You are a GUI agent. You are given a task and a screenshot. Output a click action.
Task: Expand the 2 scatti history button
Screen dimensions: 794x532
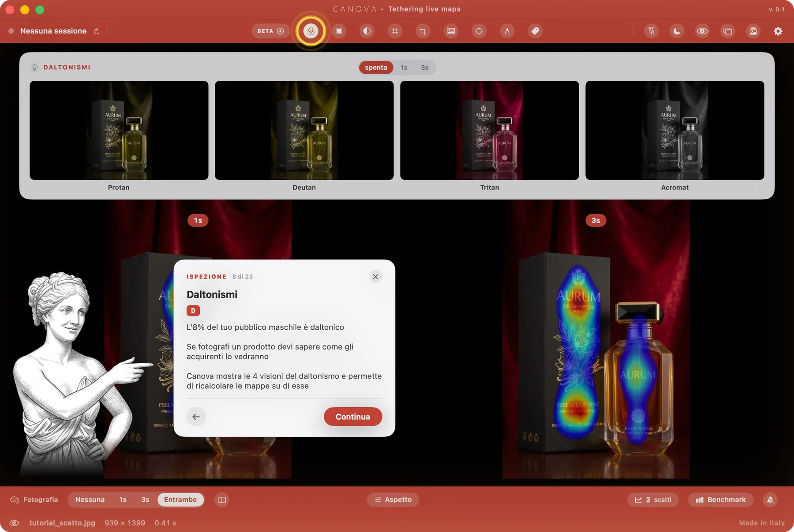coord(653,499)
